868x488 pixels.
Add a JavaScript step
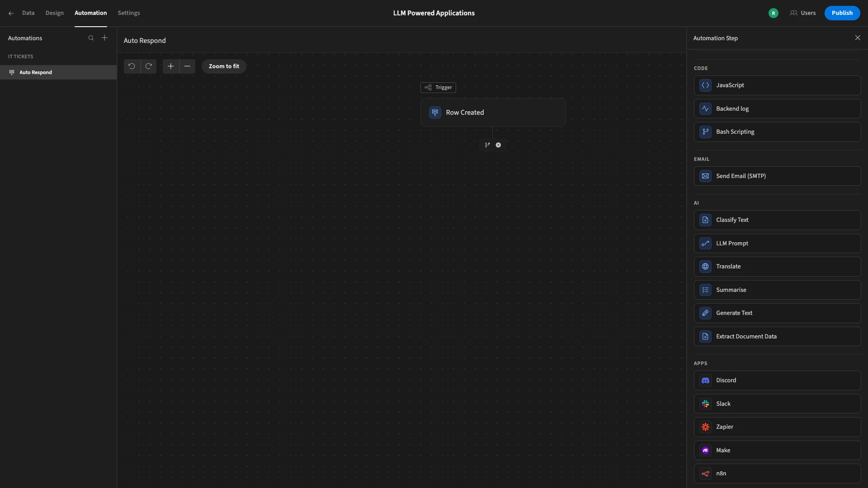coord(777,85)
